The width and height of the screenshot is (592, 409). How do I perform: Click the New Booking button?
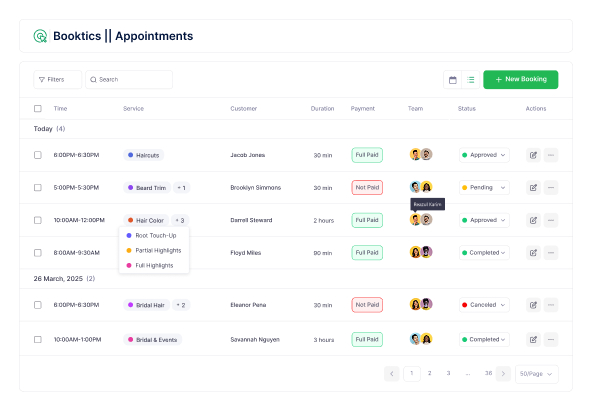pos(521,79)
